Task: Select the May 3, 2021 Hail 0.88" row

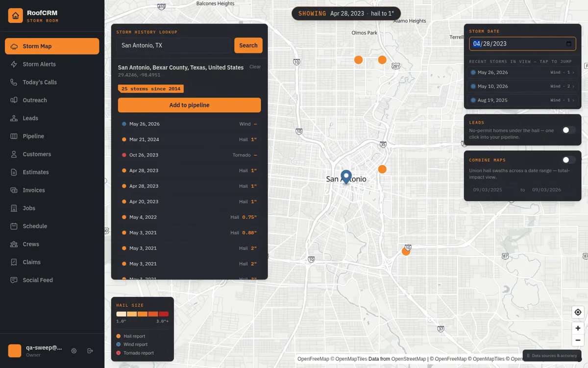Action: pos(189,233)
